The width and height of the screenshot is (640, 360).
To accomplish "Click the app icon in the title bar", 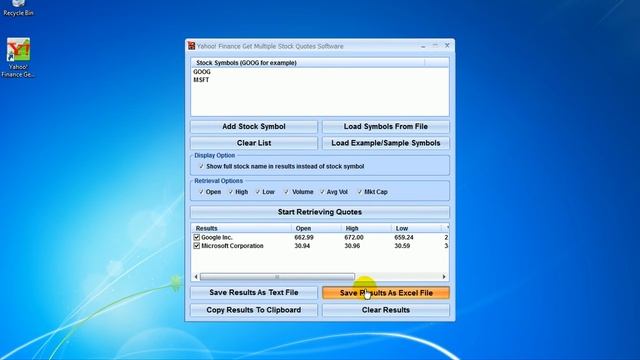I will point(191,46).
